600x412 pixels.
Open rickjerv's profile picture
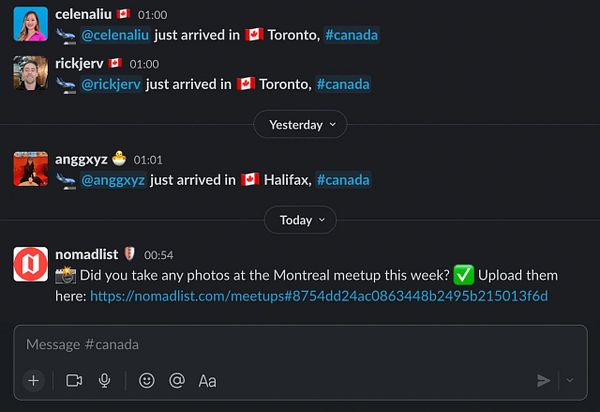coord(30,73)
